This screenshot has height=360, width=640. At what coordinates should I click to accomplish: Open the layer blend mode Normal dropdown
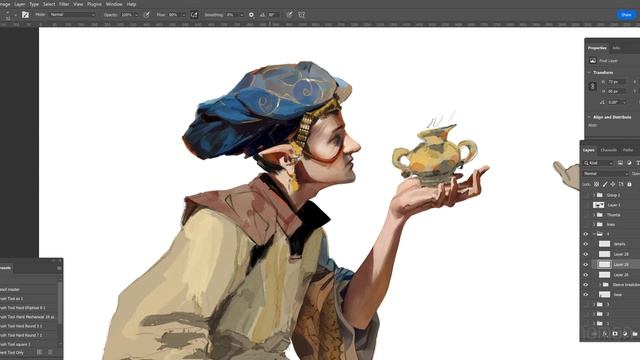point(606,173)
